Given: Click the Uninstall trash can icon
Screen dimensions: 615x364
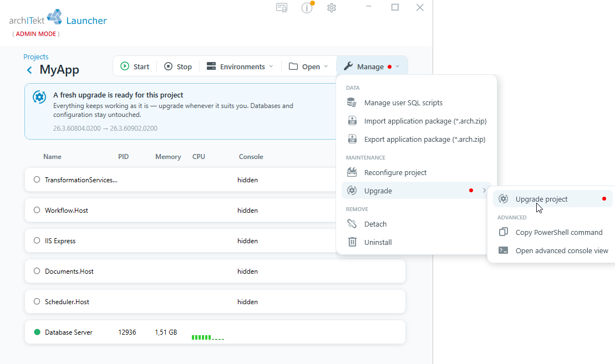Looking at the screenshot, I should tap(352, 242).
